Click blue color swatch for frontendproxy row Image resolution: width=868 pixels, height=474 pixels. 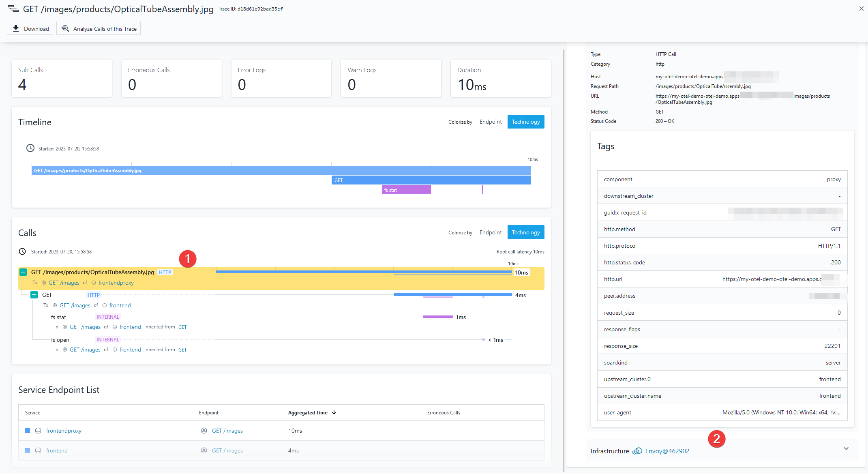28,431
